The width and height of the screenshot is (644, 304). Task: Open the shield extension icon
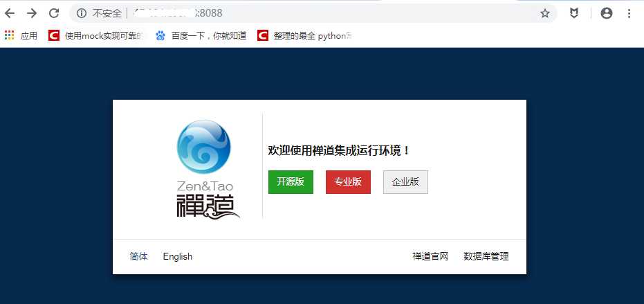[x=574, y=14]
